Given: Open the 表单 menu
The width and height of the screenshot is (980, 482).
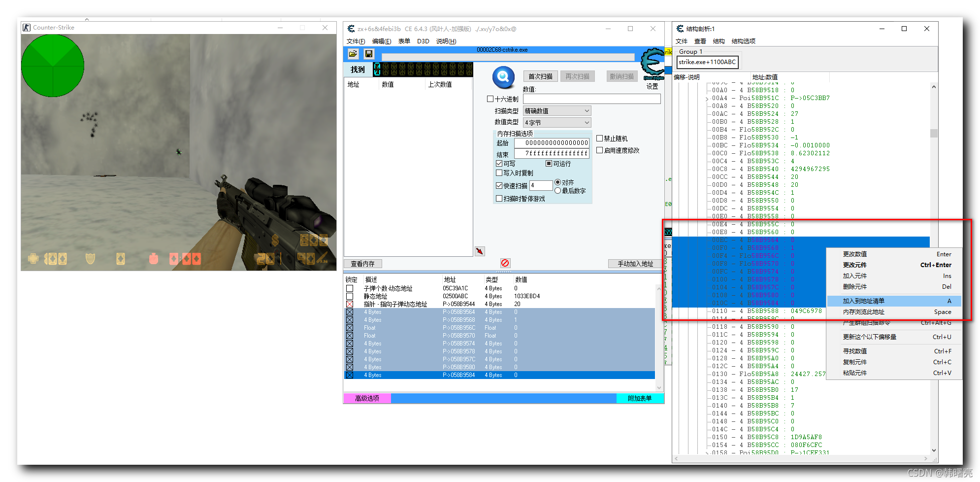Looking at the screenshot, I should click(x=404, y=41).
